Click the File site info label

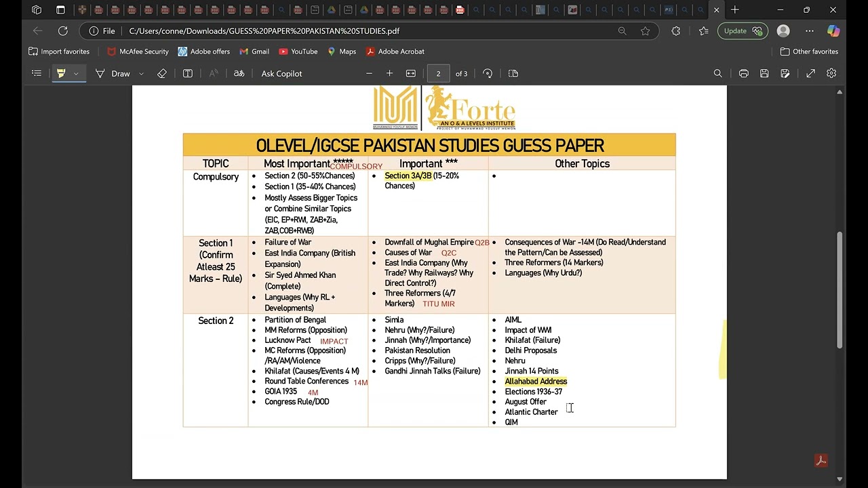(x=102, y=31)
